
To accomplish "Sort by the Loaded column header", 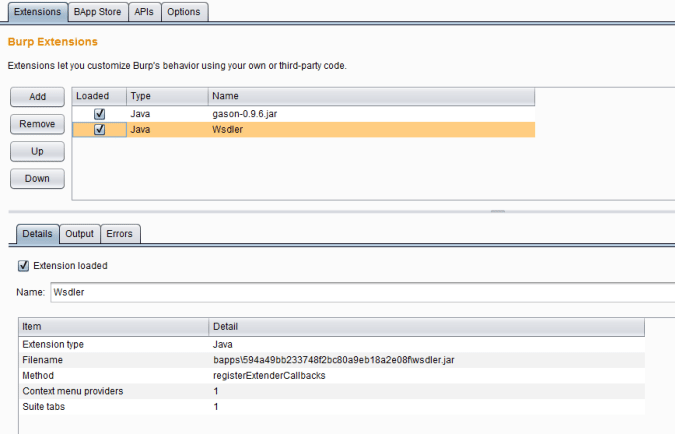I will (99, 96).
